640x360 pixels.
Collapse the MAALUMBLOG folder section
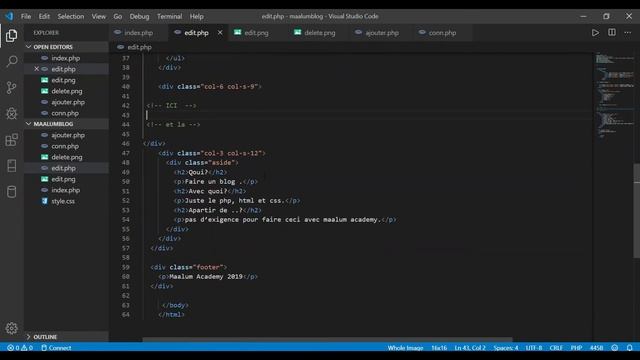point(66,124)
